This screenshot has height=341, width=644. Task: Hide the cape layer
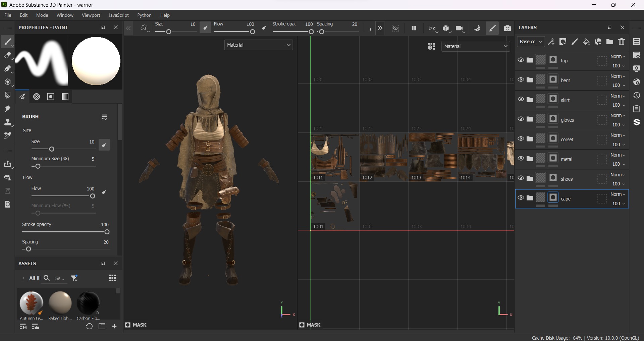click(x=521, y=198)
